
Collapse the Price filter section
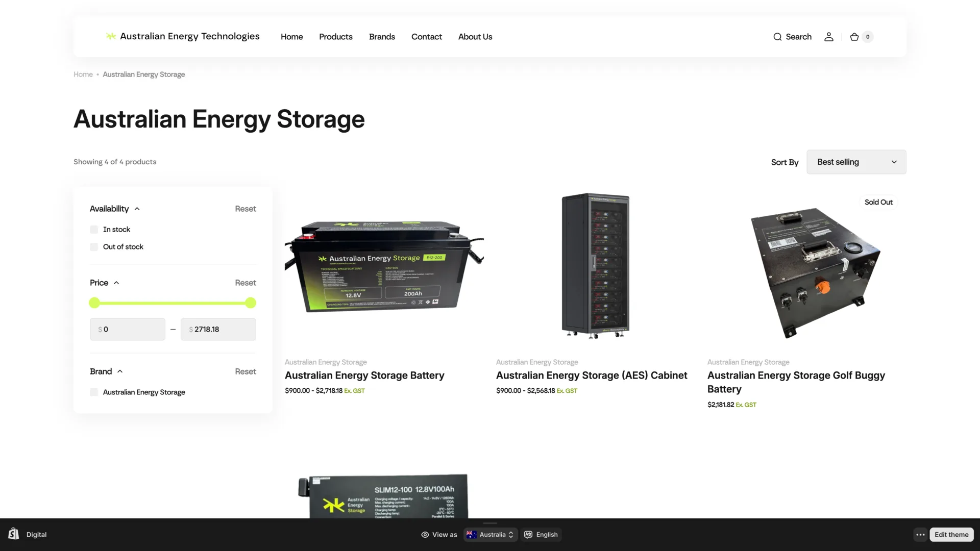105,283
